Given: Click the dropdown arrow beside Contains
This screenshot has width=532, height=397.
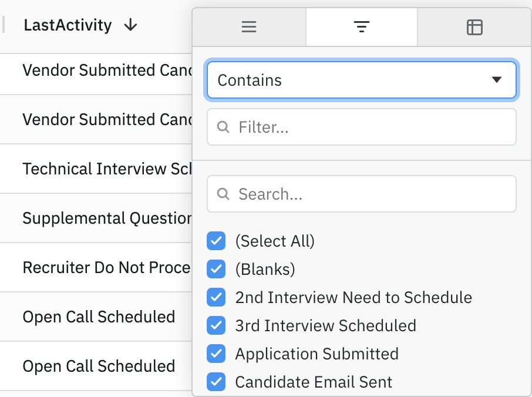Looking at the screenshot, I should (x=497, y=80).
